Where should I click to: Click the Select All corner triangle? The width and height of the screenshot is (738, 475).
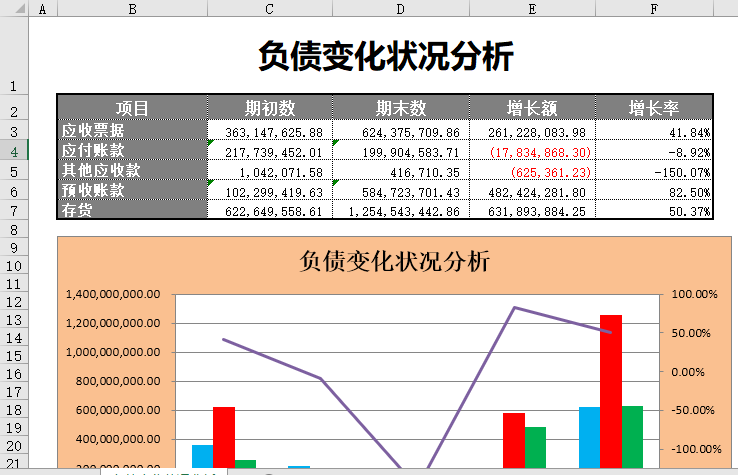coord(14,8)
